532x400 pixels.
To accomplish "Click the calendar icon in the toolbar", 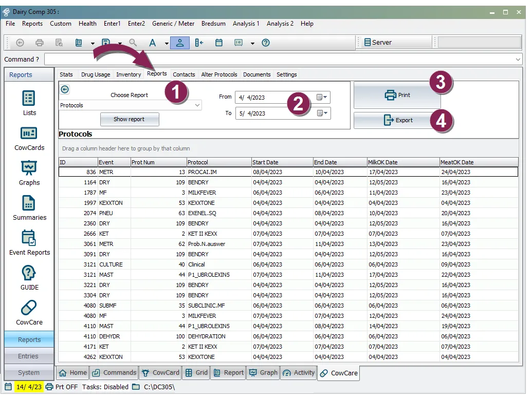I will pyautogui.click(x=219, y=43).
